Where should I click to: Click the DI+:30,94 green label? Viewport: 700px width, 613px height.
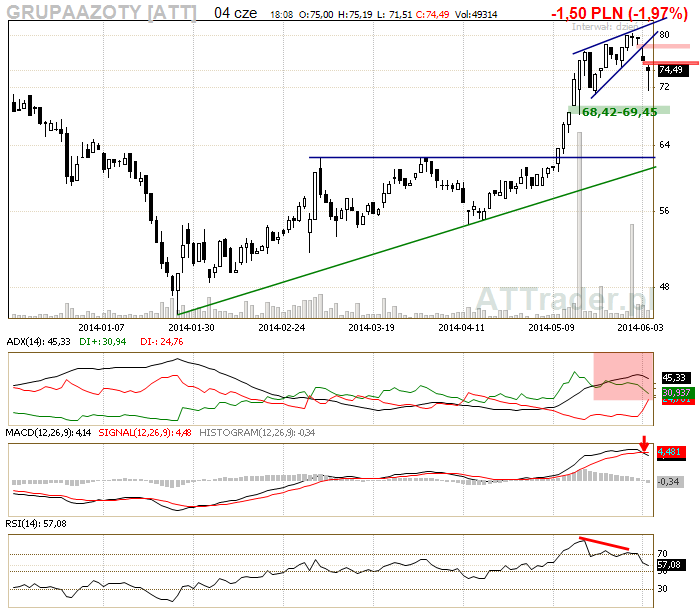[x=103, y=342]
